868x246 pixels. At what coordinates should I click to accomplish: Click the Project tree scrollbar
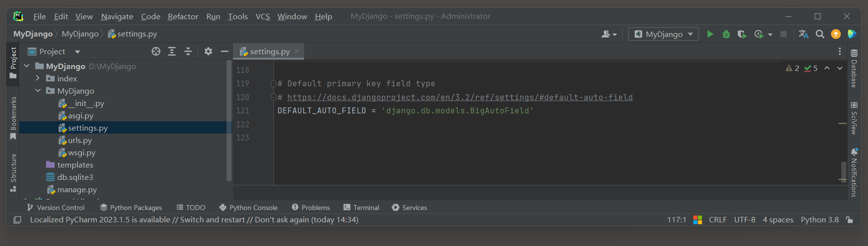(x=229, y=120)
